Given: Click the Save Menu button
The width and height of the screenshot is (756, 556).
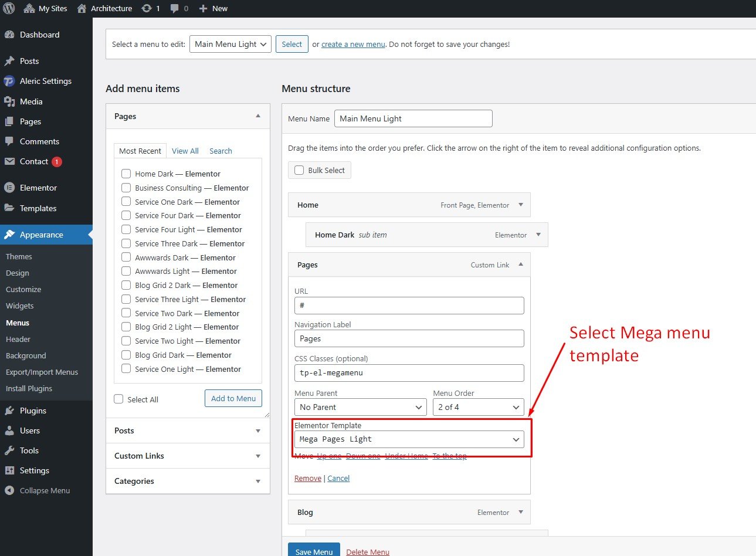Looking at the screenshot, I should 314,551.
